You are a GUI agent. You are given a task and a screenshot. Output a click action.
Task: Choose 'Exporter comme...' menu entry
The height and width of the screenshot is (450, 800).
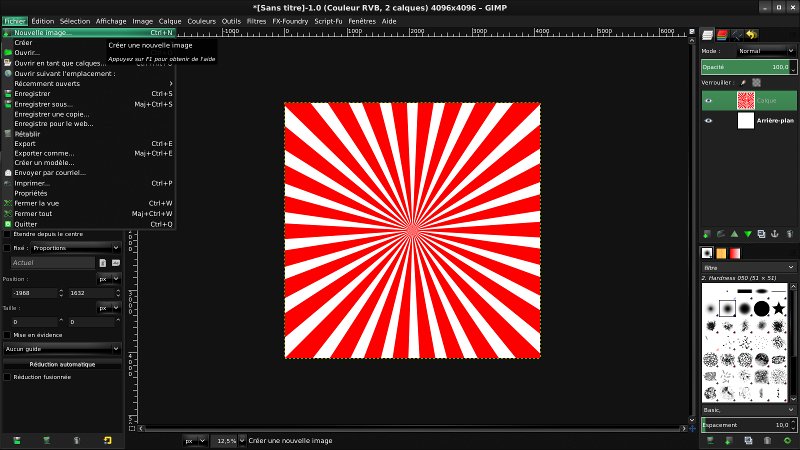[89, 153]
